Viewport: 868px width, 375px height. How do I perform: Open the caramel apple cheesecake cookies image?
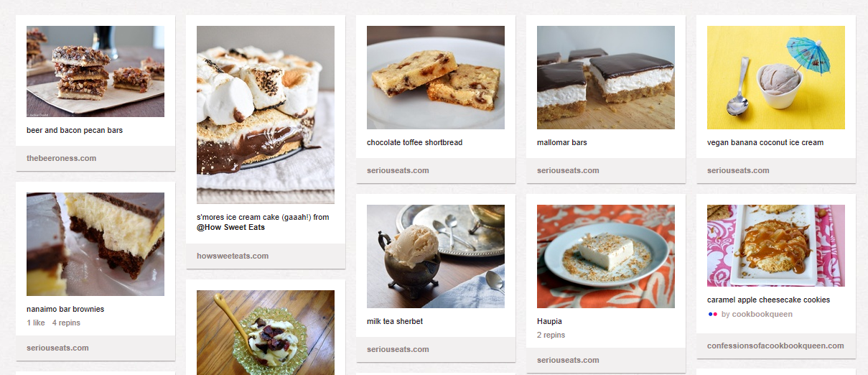pyautogui.click(x=776, y=246)
